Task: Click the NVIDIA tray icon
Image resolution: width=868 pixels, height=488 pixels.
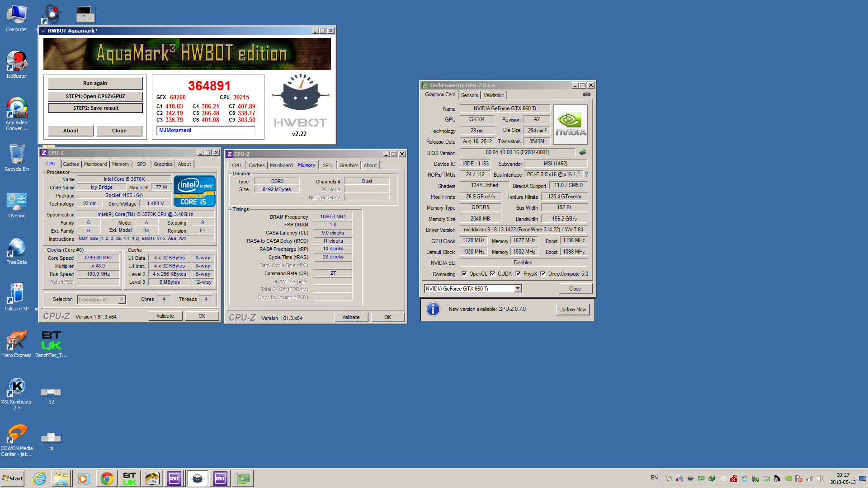Action: 788,479
